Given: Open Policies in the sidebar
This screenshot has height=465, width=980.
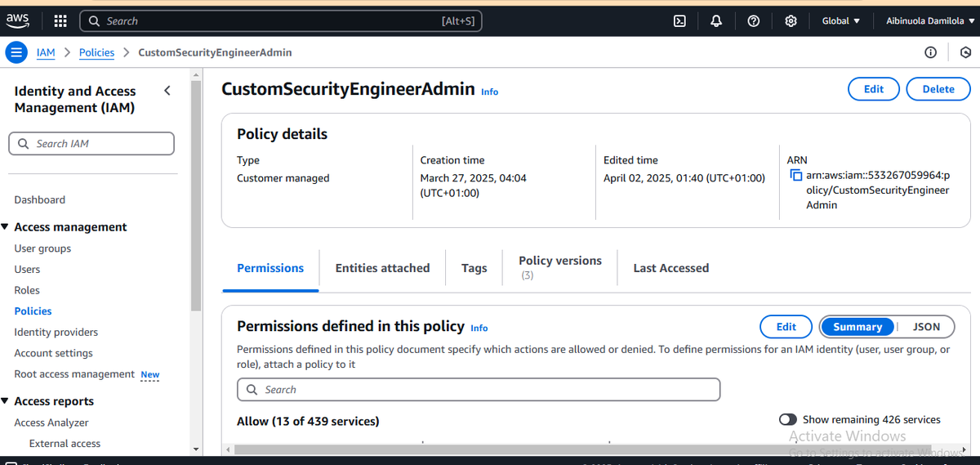Looking at the screenshot, I should coord(33,311).
